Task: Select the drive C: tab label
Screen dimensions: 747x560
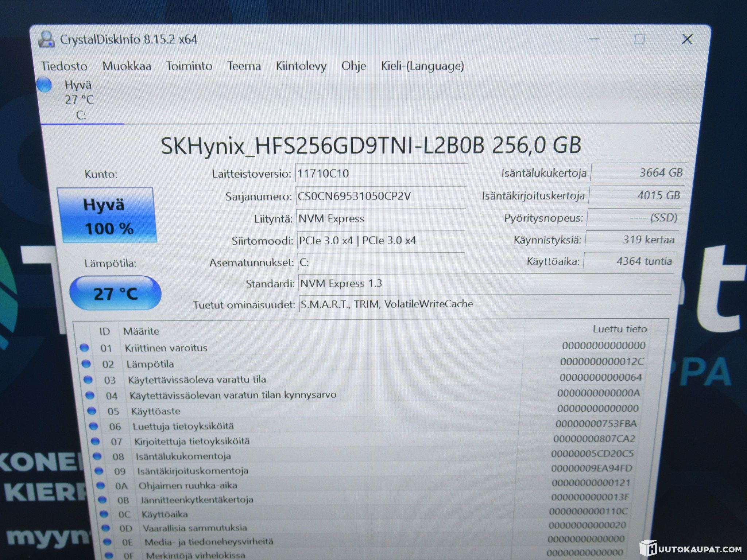Action: point(81,115)
